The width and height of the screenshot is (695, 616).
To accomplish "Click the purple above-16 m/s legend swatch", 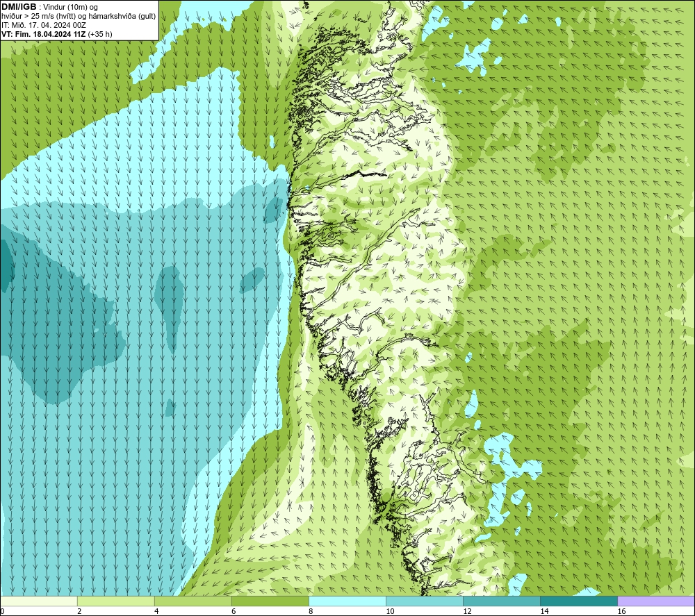I will coord(656,601).
